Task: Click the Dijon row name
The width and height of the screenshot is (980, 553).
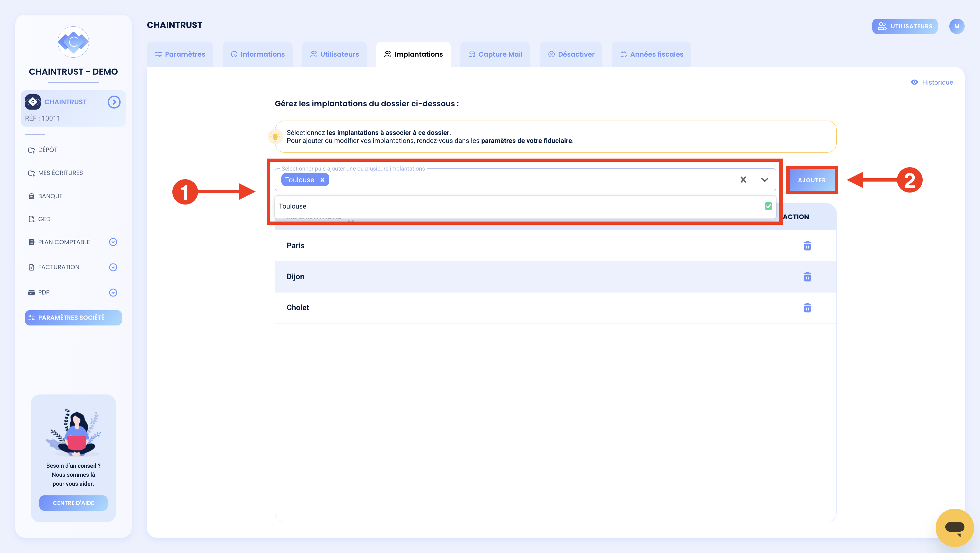Action: 295,276
